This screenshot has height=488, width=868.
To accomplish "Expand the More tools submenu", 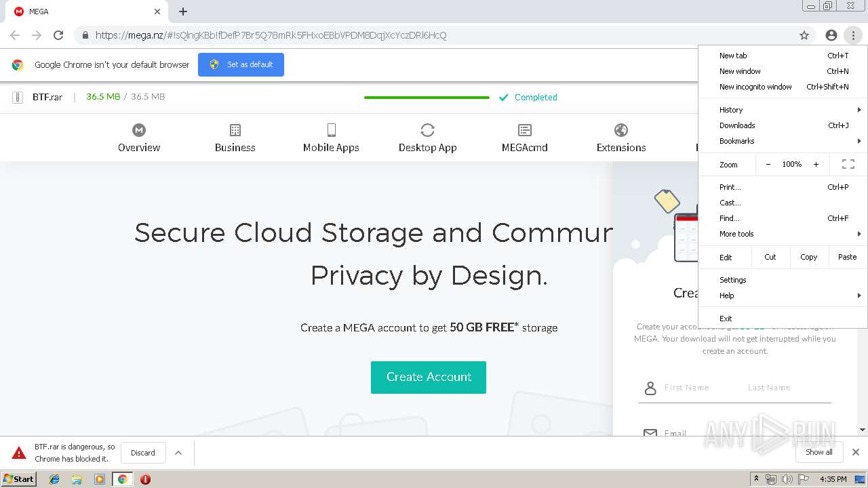I will (x=783, y=234).
